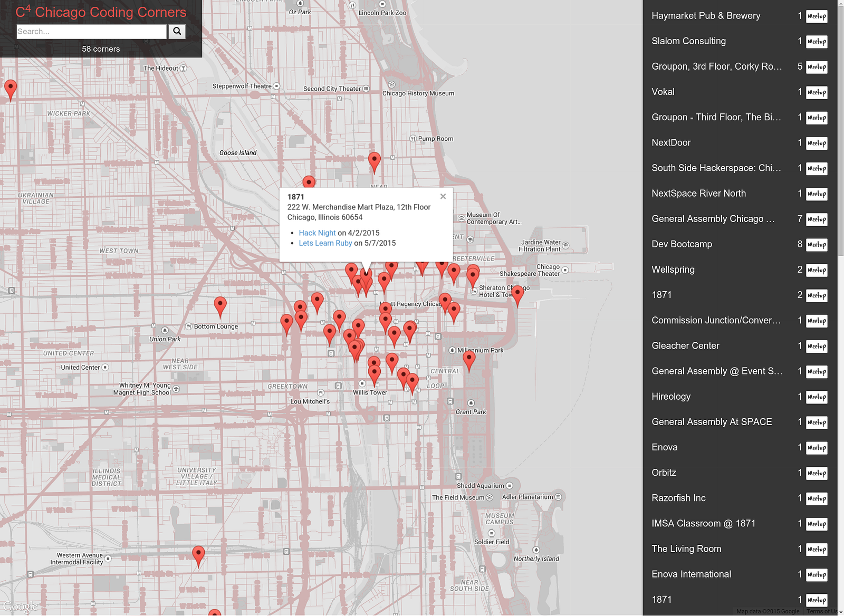Open Meetup badge for Groupon, 3rd Floor, Corky Ro…
This screenshot has height=616, width=844.
point(817,67)
